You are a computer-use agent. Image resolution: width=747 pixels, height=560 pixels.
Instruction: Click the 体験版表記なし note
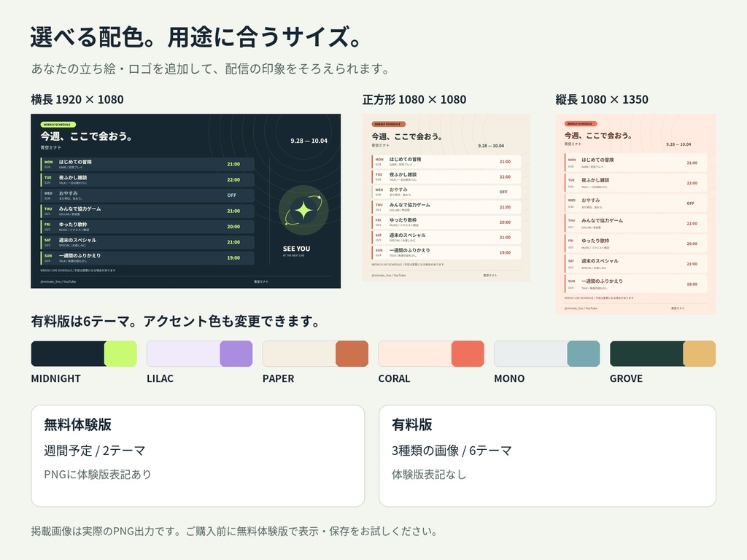point(429,474)
